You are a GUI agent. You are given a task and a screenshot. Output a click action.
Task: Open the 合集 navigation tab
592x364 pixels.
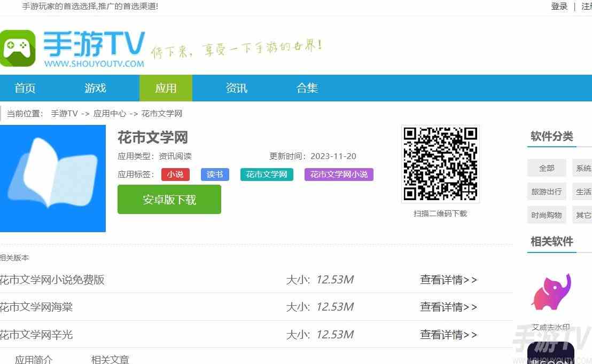click(x=307, y=88)
